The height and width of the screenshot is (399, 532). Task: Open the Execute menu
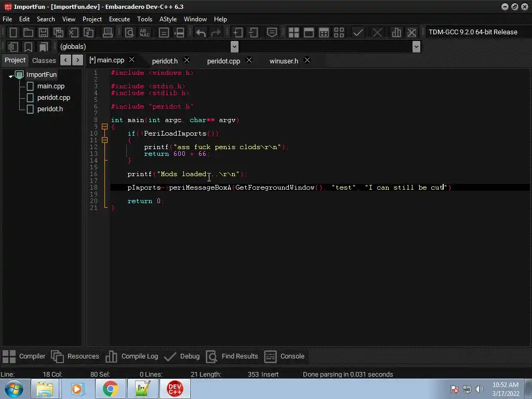[x=119, y=19]
